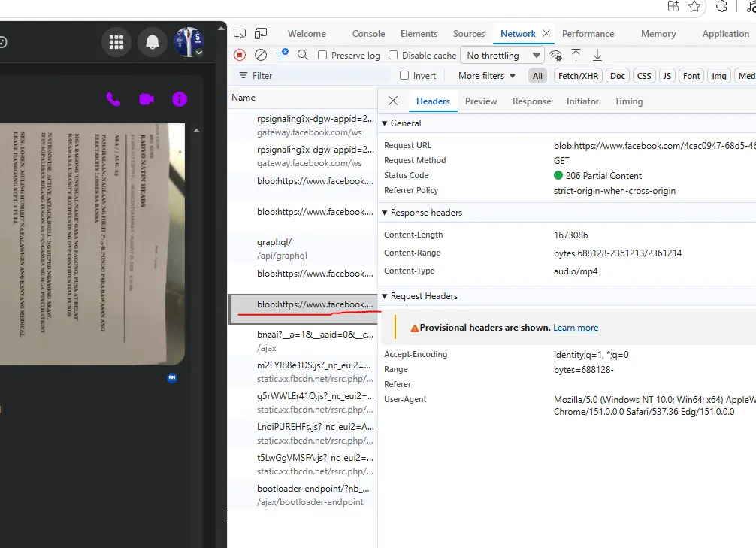Switch to the Sources tab

point(469,34)
